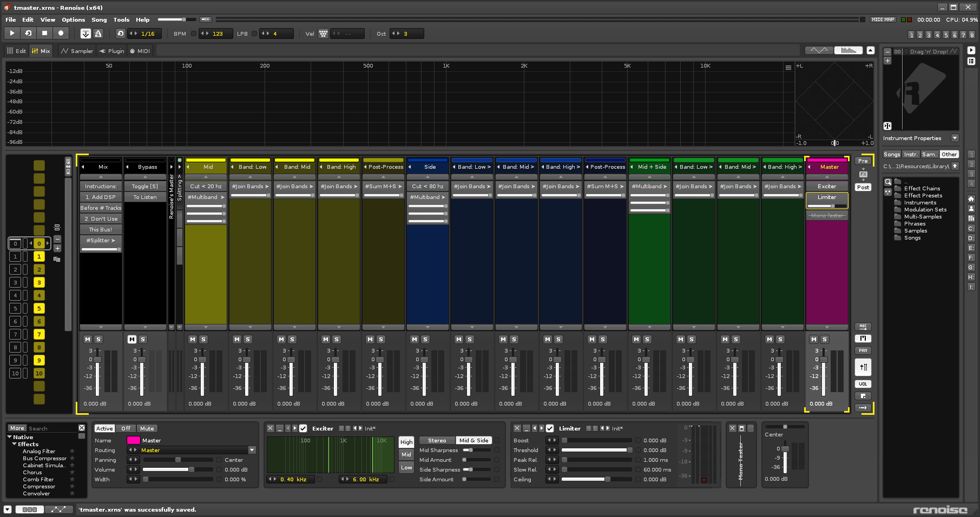Switch to the Plugin tab
Screen dimensions: 980x517
tap(111, 51)
